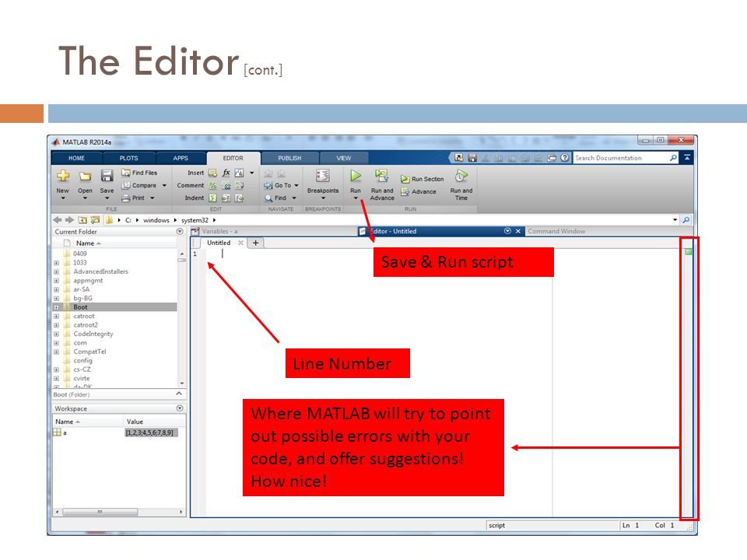Switch to the PLOTS ribbon tab

pos(128,158)
